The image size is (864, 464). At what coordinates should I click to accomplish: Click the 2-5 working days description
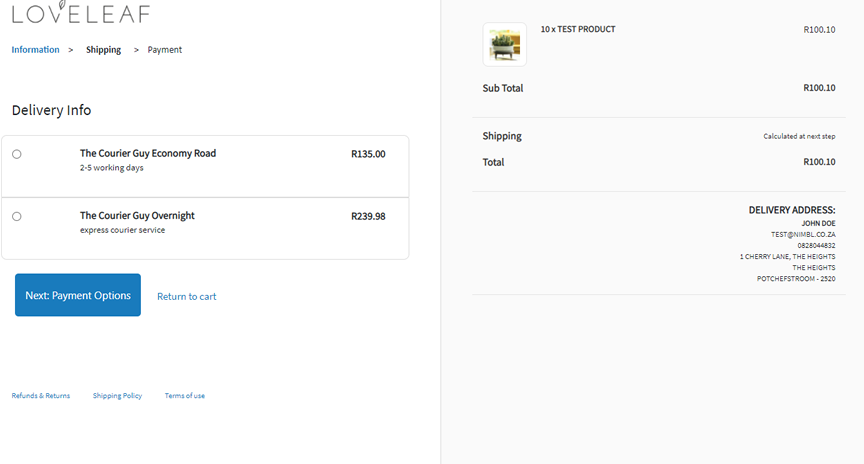point(111,168)
